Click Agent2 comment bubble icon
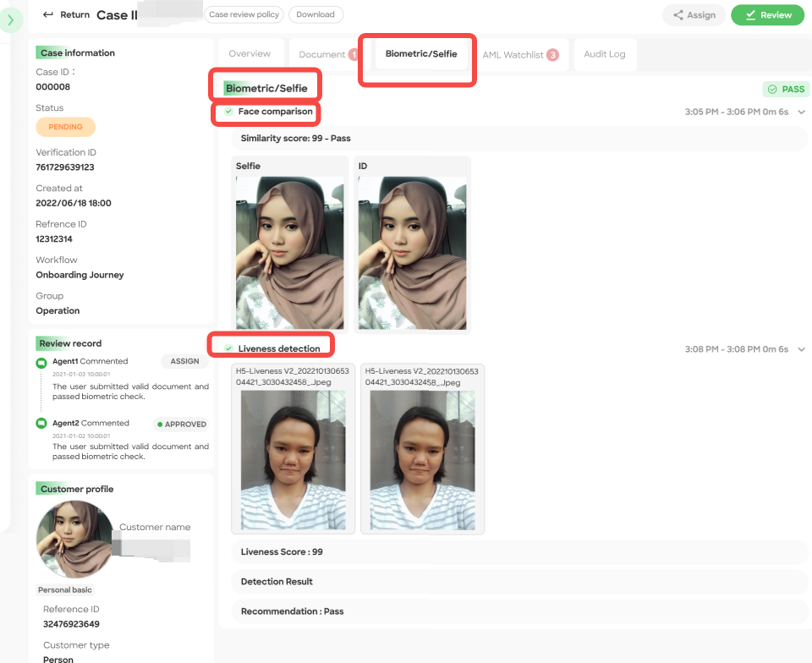The height and width of the screenshot is (663, 812). (41, 423)
